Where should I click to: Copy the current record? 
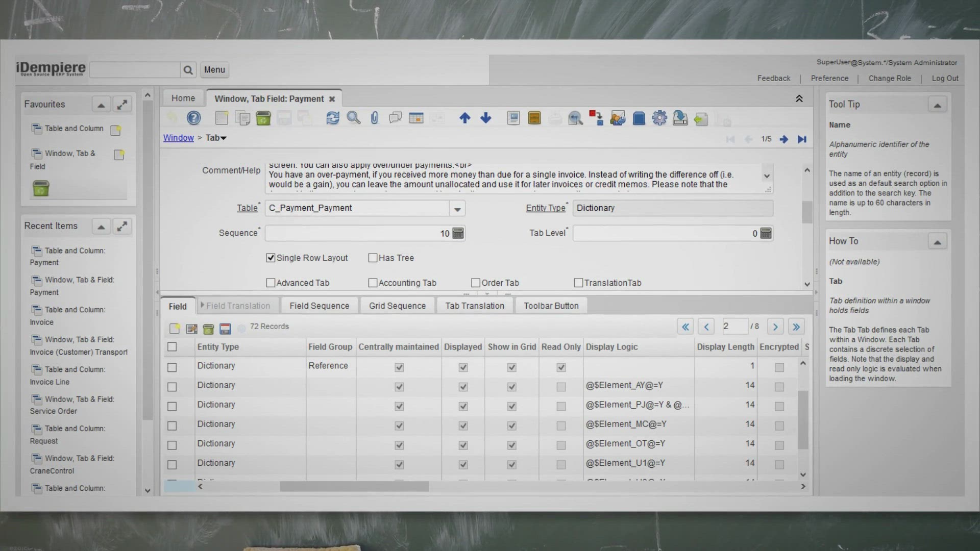[x=242, y=118]
